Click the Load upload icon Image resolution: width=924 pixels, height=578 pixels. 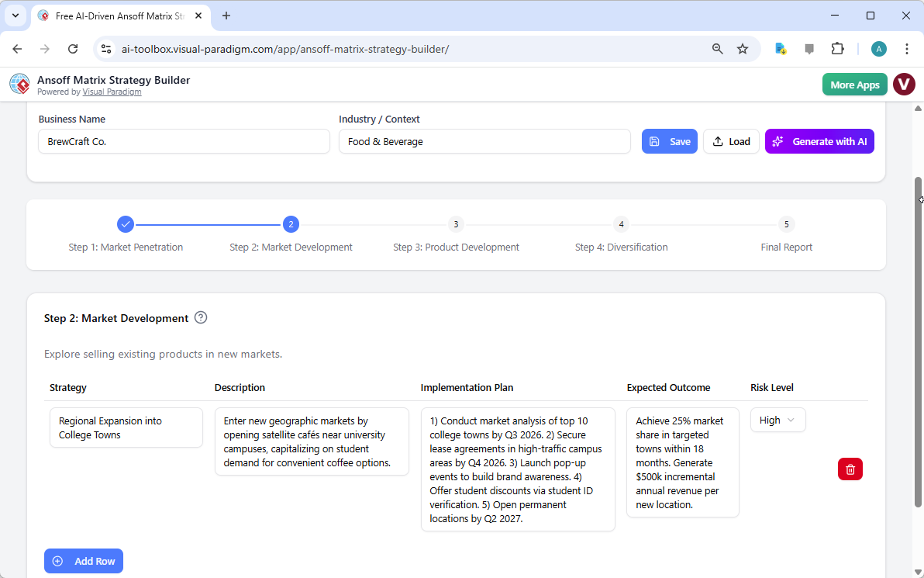(717, 141)
